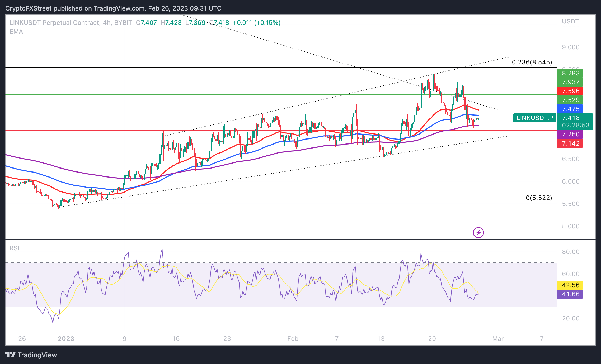Click the 6.500 price axis label
This screenshot has width=601, height=364.
pyautogui.click(x=571, y=159)
